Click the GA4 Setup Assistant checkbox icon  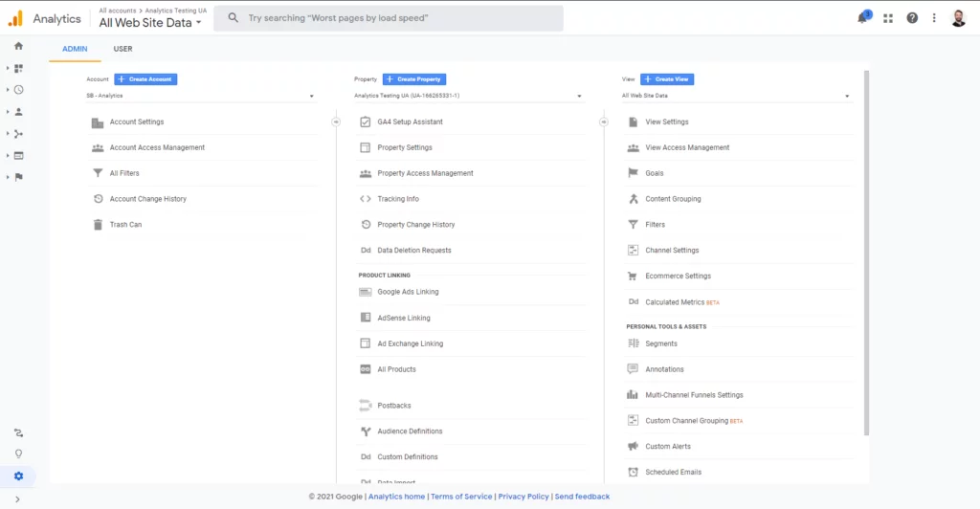366,122
